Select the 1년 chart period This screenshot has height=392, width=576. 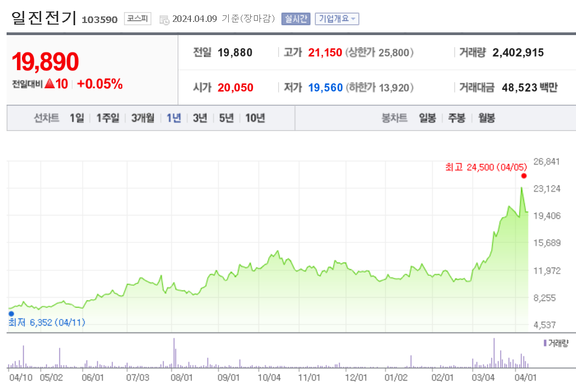click(x=174, y=118)
